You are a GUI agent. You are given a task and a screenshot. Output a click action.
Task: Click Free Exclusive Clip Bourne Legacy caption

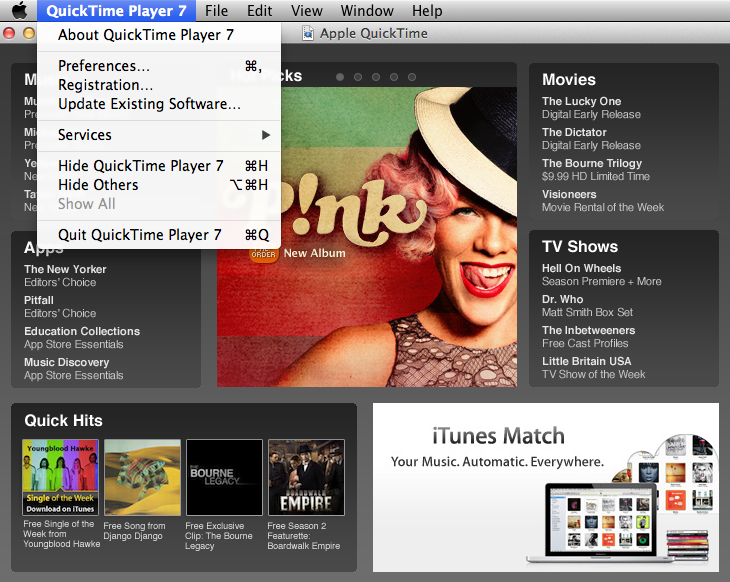pos(219,536)
